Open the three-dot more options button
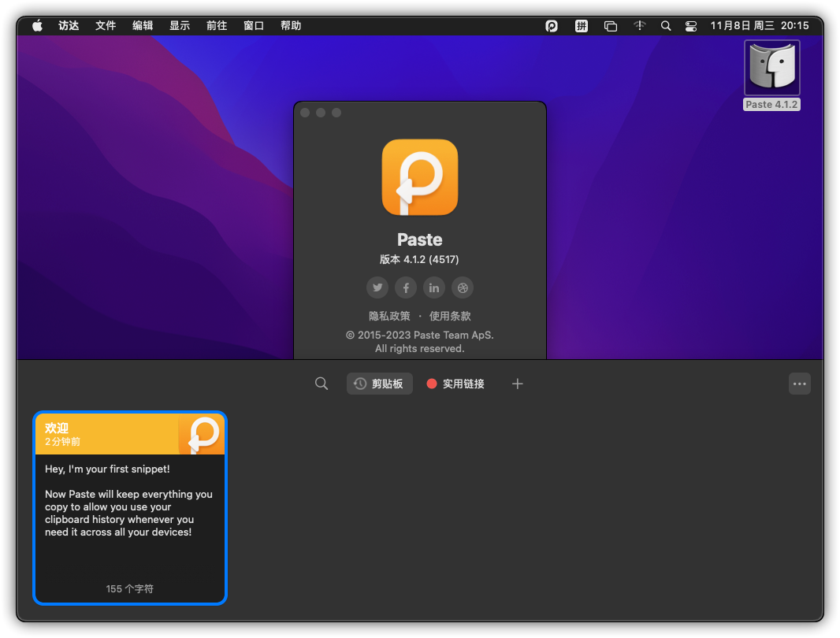The height and width of the screenshot is (638, 840). click(x=799, y=384)
